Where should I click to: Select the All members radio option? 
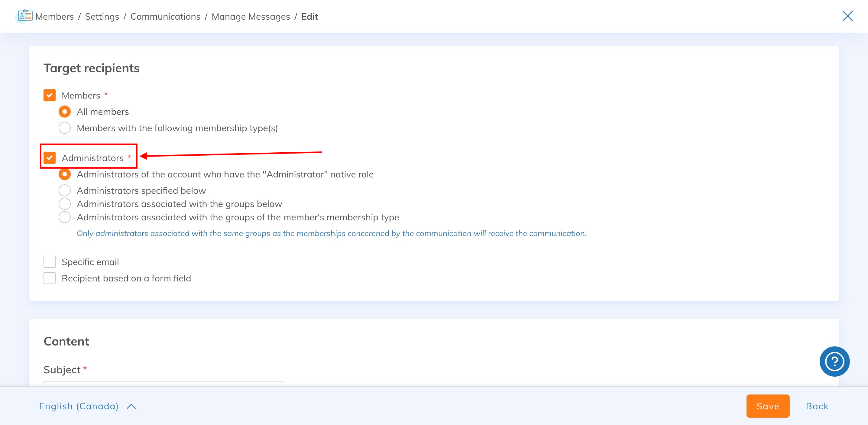pyautogui.click(x=65, y=112)
